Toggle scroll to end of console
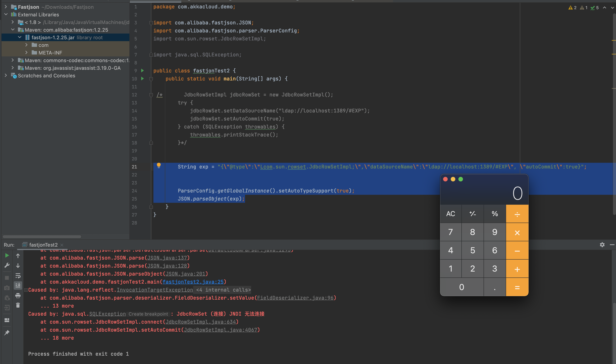Viewport: 616px width, 364px height. click(18, 285)
